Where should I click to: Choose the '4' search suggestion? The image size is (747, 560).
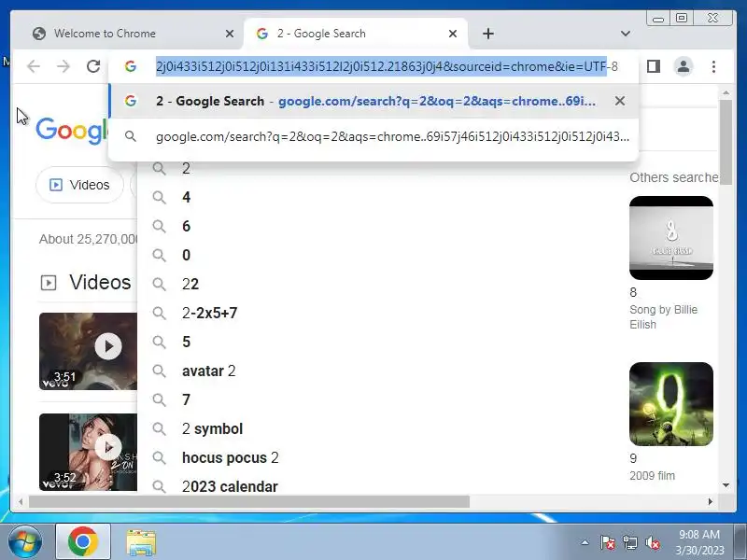click(x=186, y=197)
